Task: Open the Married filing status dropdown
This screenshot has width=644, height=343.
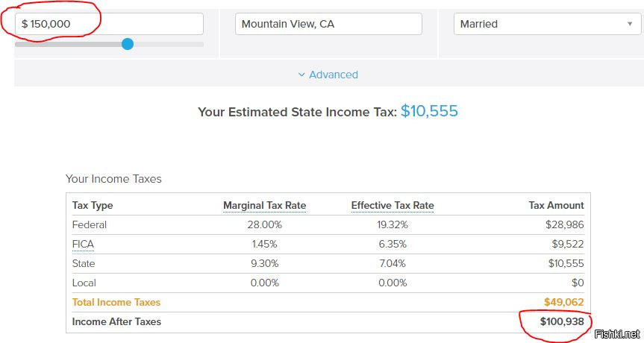Action: click(x=547, y=24)
